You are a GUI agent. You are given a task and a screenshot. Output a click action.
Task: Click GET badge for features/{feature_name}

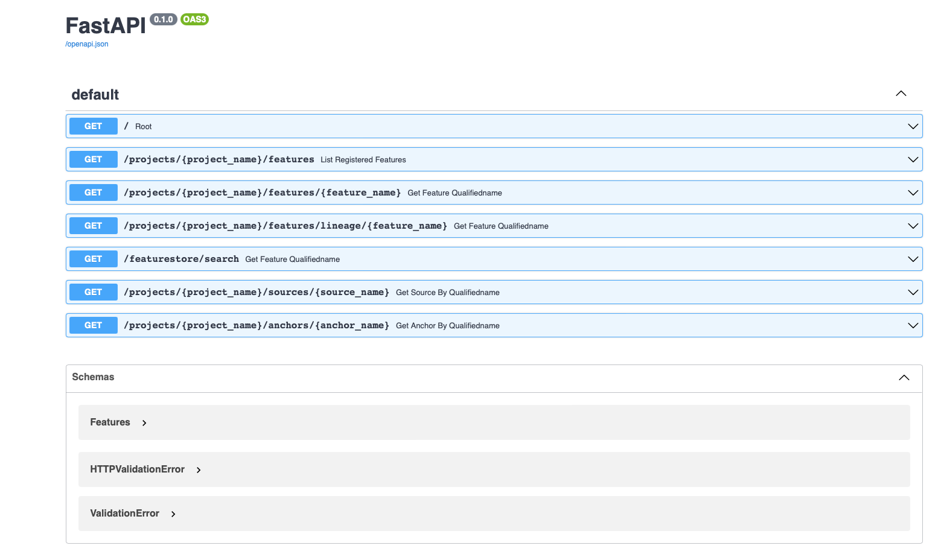point(94,192)
